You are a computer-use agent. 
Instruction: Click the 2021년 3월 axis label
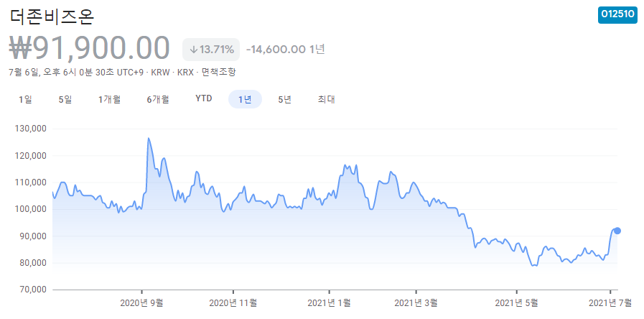416,303
